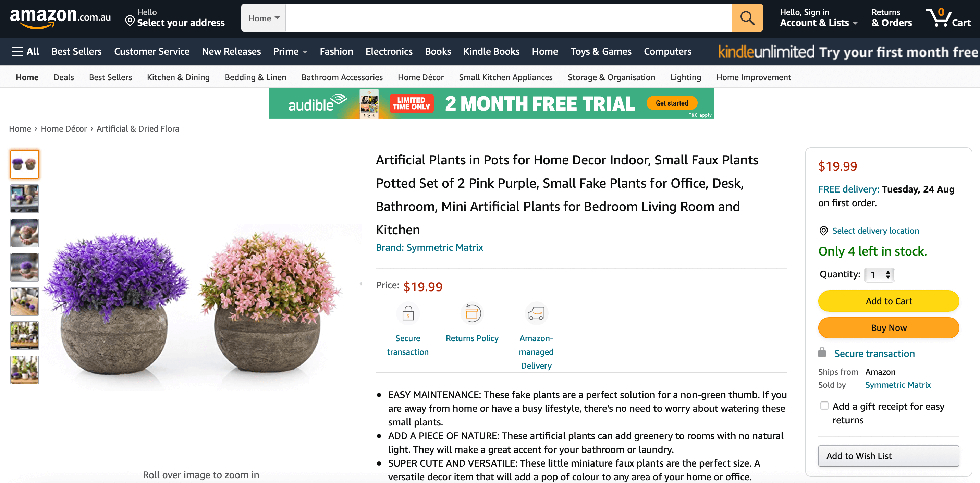Viewport: 980px width, 483px height.
Task: Go to Best Sellers in top navigation
Action: [x=76, y=51]
